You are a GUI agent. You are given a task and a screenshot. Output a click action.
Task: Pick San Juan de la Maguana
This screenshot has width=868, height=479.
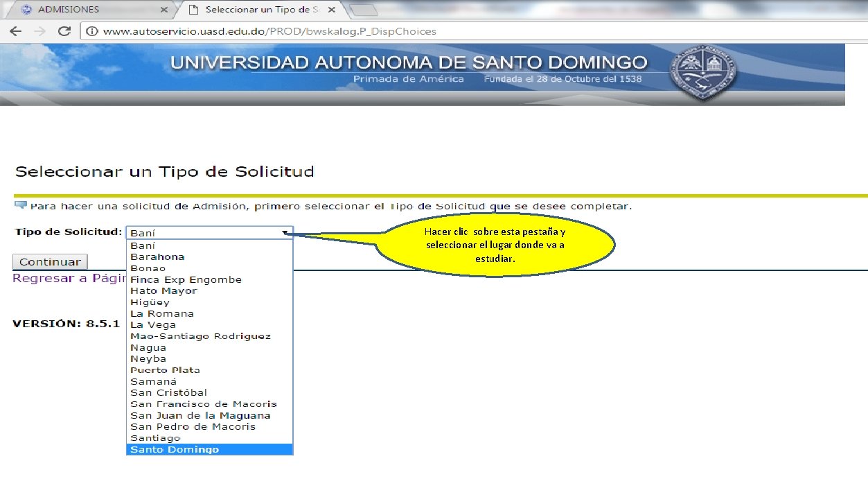210,415
